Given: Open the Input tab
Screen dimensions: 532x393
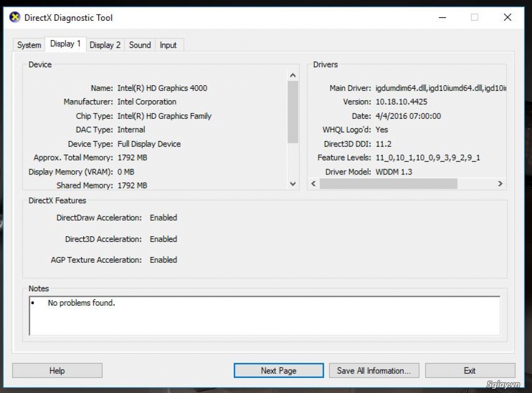Looking at the screenshot, I should tap(168, 45).
